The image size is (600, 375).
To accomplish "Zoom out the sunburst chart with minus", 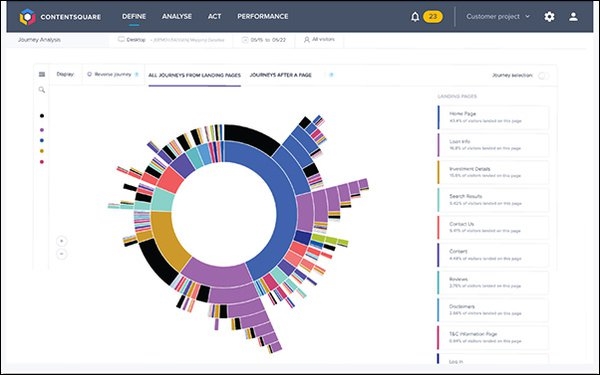I will 62,254.
